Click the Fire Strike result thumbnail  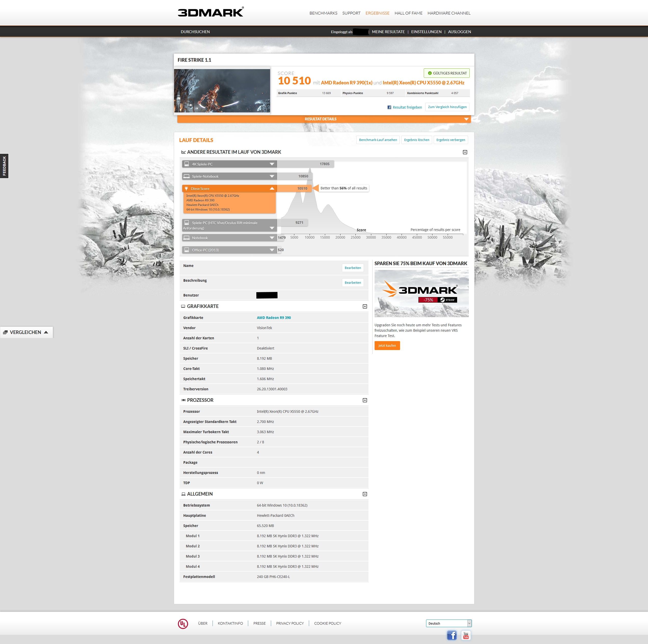pyautogui.click(x=222, y=91)
